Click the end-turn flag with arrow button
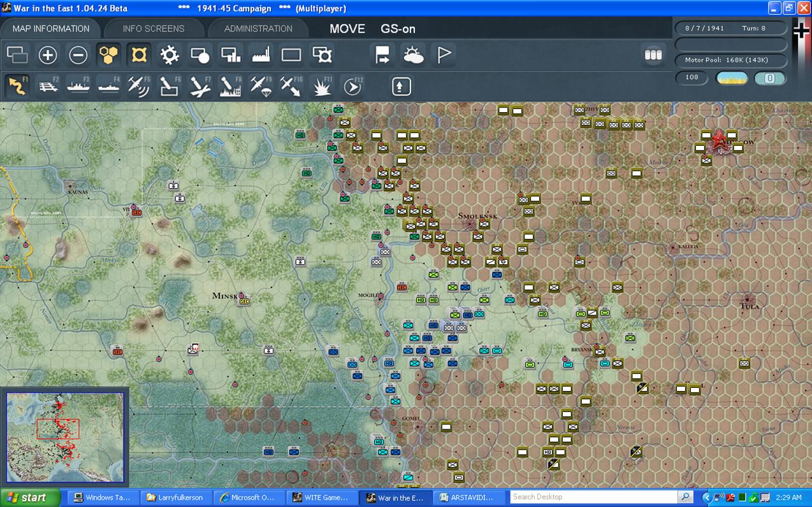The image size is (812, 507). [x=383, y=55]
